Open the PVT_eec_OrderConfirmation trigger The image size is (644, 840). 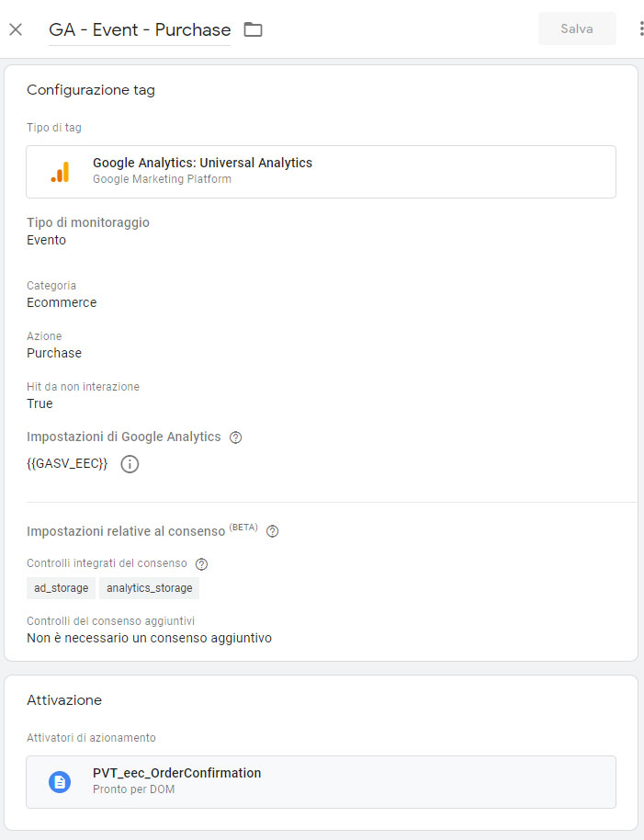pos(321,782)
